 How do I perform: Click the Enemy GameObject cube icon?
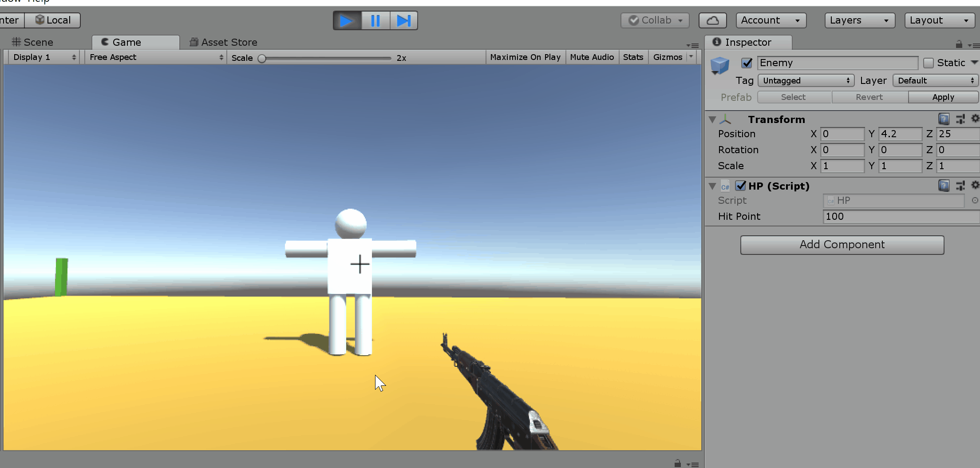point(719,65)
